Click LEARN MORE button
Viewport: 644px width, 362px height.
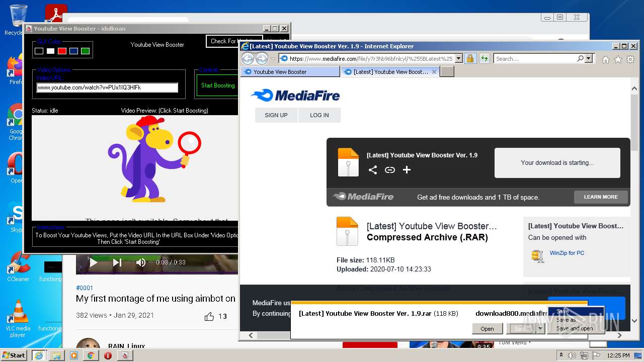pyautogui.click(x=601, y=197)
